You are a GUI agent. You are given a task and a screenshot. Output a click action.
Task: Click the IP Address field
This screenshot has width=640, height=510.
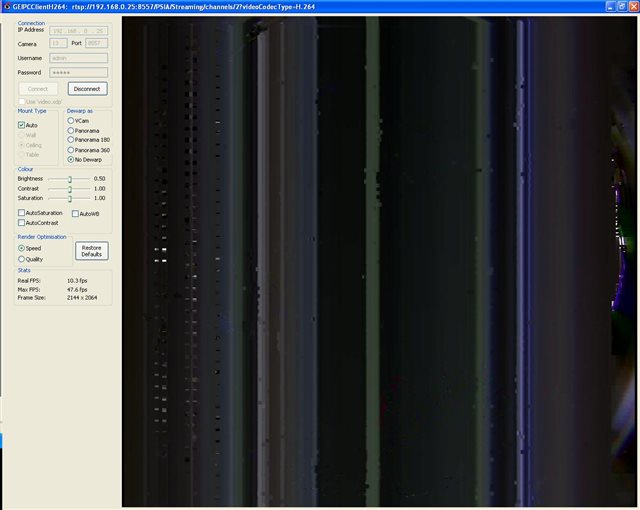point(79,31)
